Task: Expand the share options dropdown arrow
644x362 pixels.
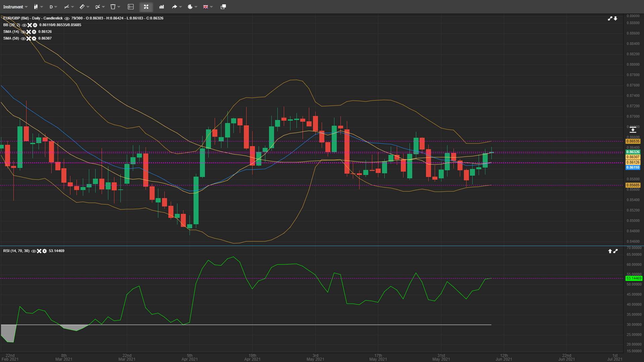Action: coord(180,7)
